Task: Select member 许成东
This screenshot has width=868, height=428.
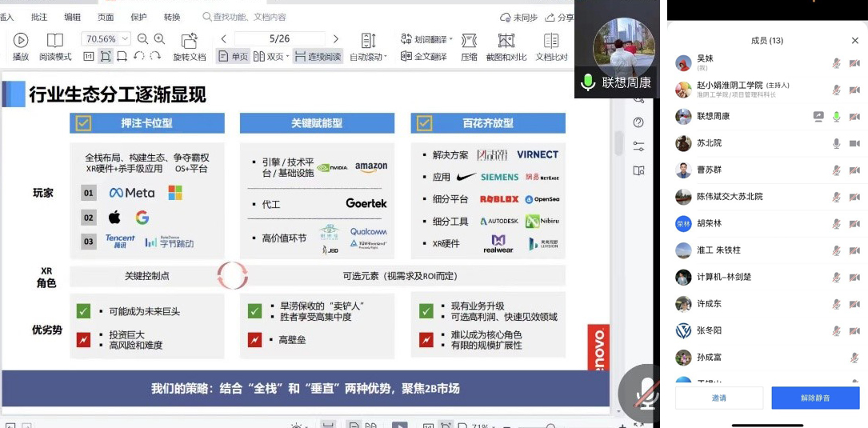Action: click(x=767, y=304)
